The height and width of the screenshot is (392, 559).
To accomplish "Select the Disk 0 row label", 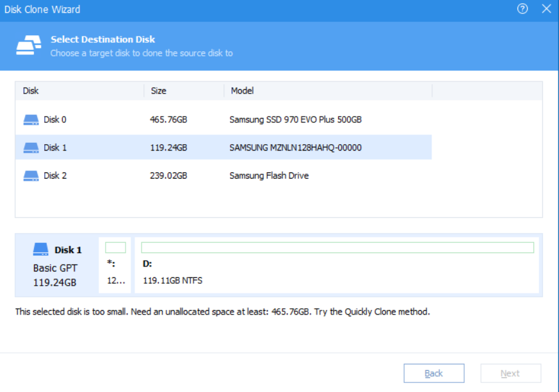I will pos(55,120).
